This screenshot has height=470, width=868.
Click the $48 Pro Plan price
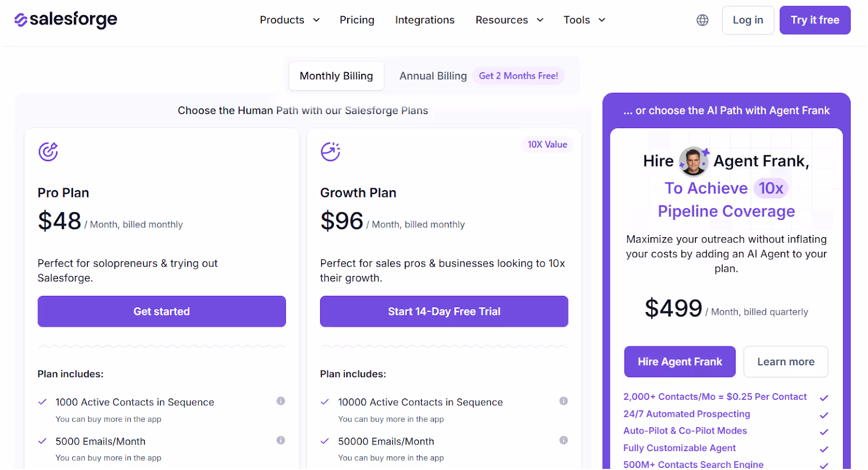(x=60, y=221)
